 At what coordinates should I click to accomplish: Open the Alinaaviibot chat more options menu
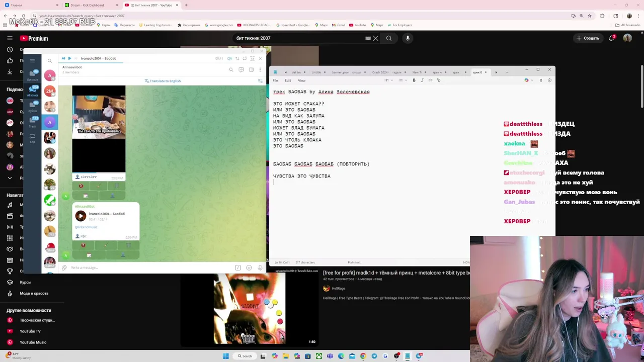(x=260, y=69)
